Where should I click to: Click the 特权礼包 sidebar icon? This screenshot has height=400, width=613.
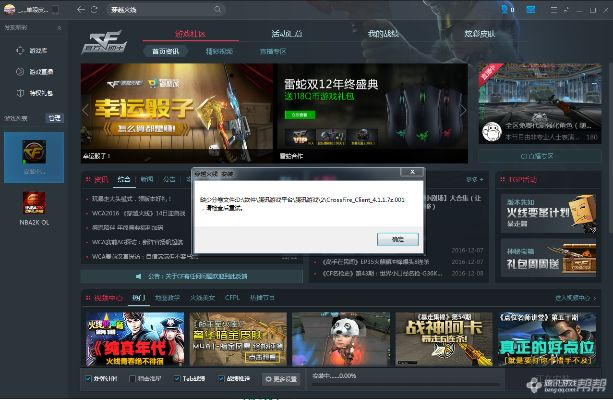(x=20, y=93)
